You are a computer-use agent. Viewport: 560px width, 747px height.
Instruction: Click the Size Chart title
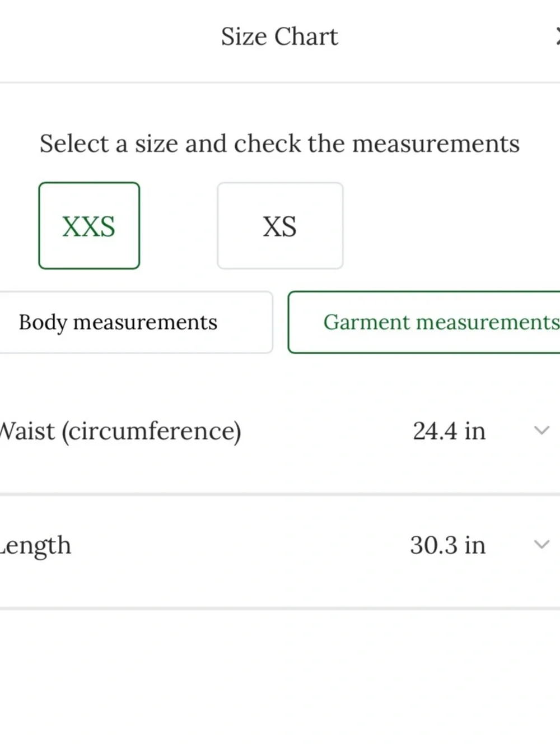click(279, 36)
